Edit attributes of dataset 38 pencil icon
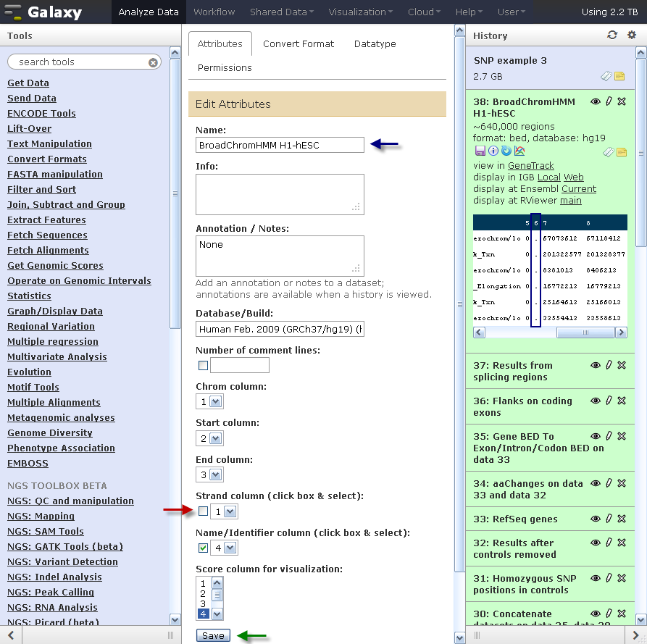The image size is (647, 644). (609, 101)
